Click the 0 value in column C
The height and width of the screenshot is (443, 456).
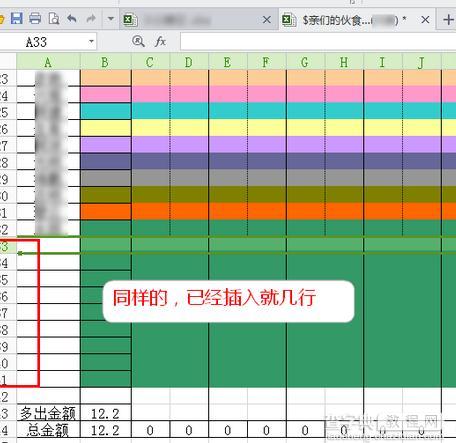point(150,430)
